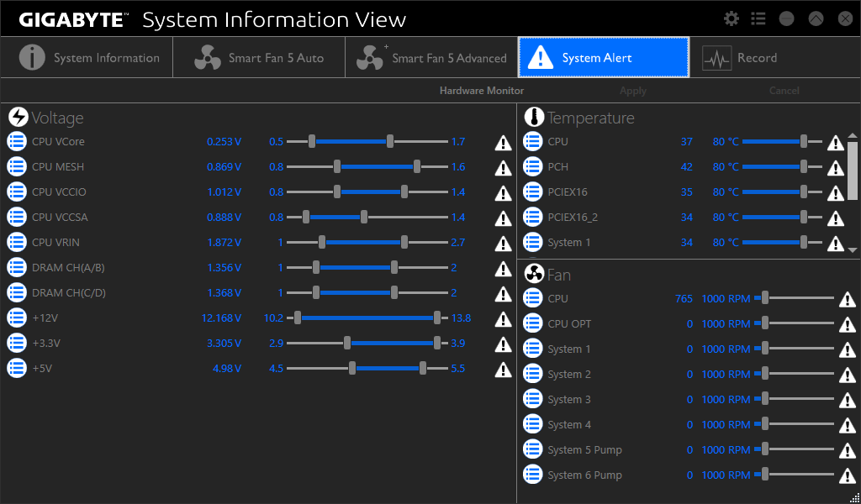The width and height of the screenshot is (861, 504).
Task: Click the +12V upper limit slider handle
Action: [x=437, y=318]
